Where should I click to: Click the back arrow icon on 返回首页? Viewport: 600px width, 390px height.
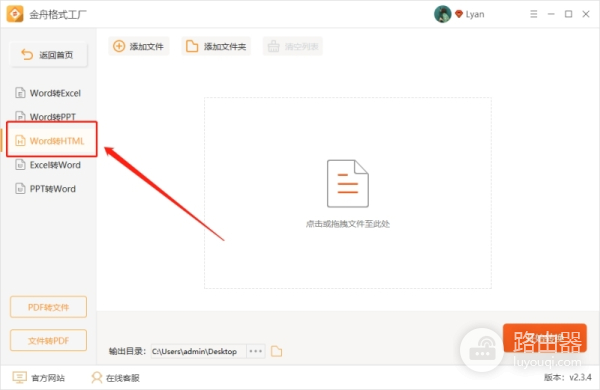click(x=27, y=55)
